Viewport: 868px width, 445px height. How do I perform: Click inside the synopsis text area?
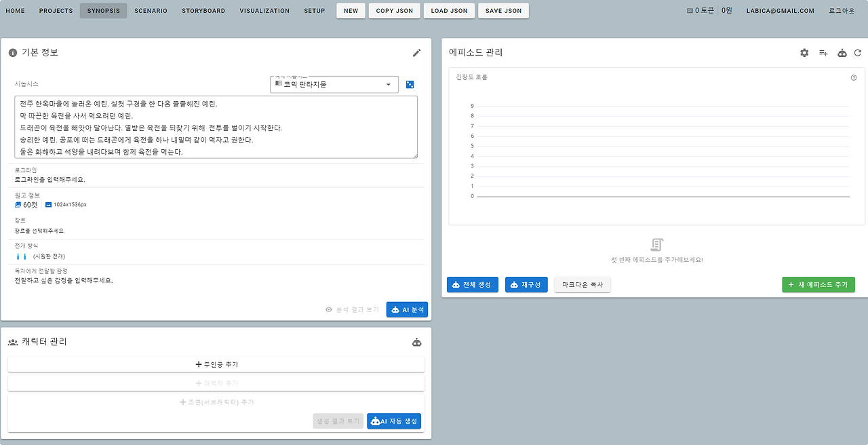pos(216,127)
